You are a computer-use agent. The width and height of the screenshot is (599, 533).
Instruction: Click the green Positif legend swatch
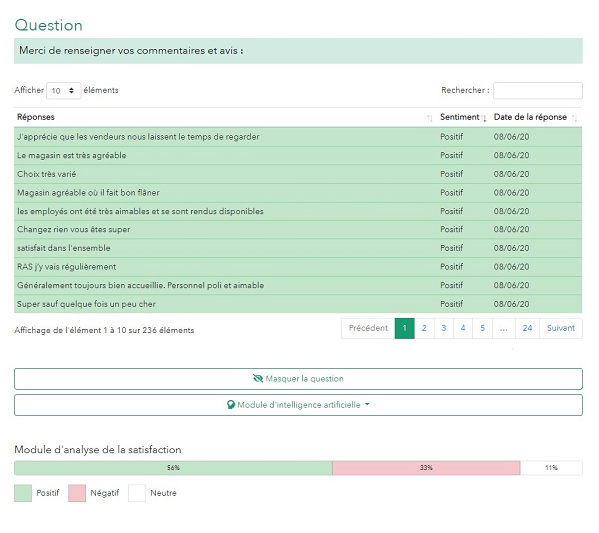pos(23,493)
